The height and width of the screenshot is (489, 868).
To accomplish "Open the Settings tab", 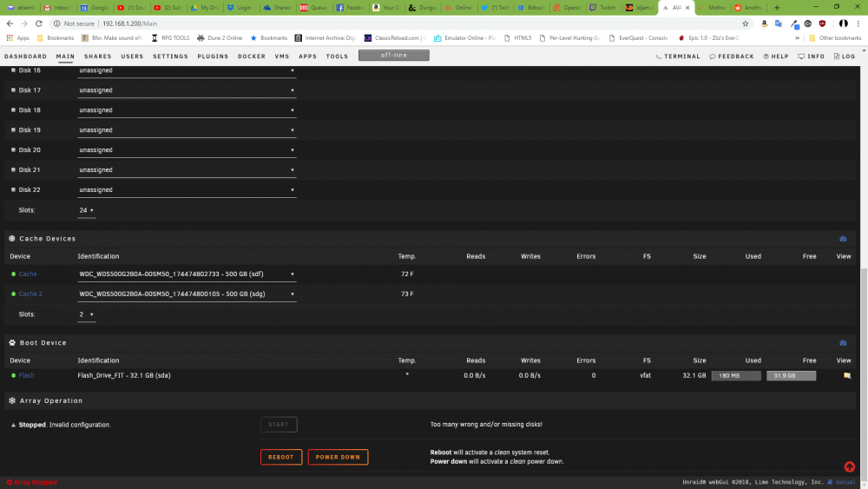I will (x=170, y=56).
